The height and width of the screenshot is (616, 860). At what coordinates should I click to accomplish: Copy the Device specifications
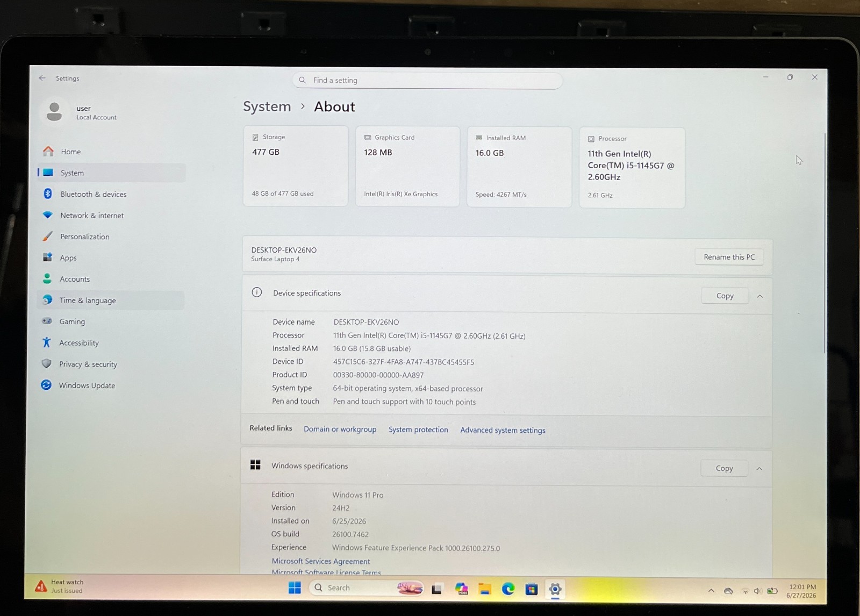tap(725, 296)
